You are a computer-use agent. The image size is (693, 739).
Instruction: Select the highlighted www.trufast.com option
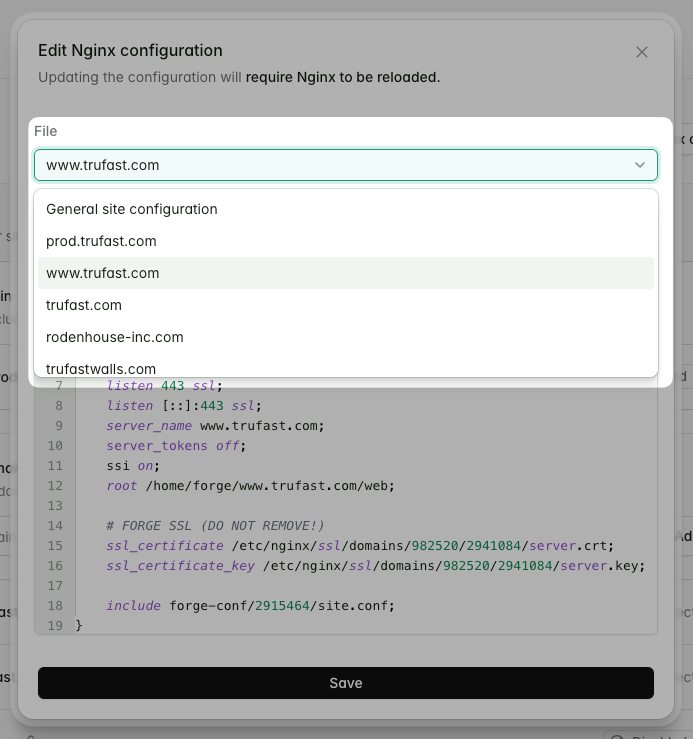(x=346, y=273)
